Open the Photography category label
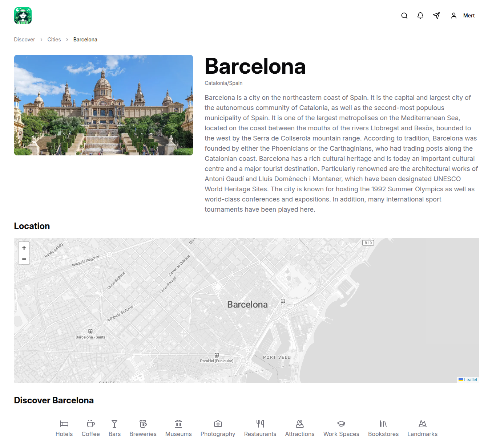 coord(218,434)
